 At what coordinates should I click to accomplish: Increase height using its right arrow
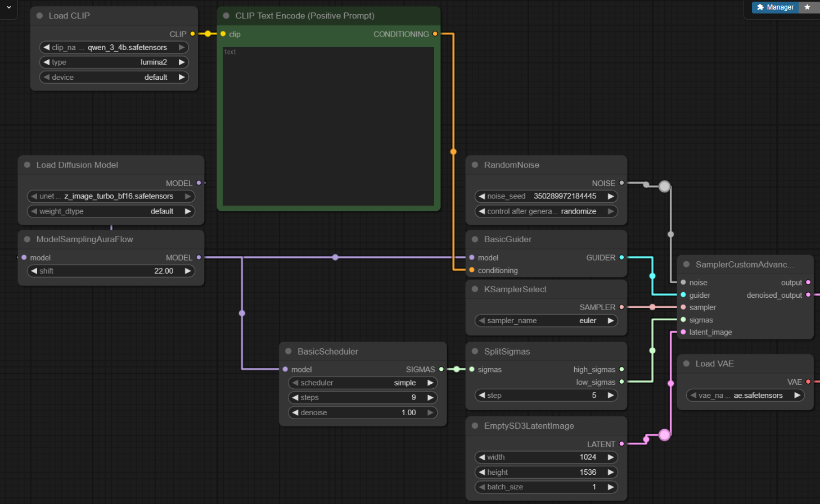pyautogui.click(x=610, y=473)
